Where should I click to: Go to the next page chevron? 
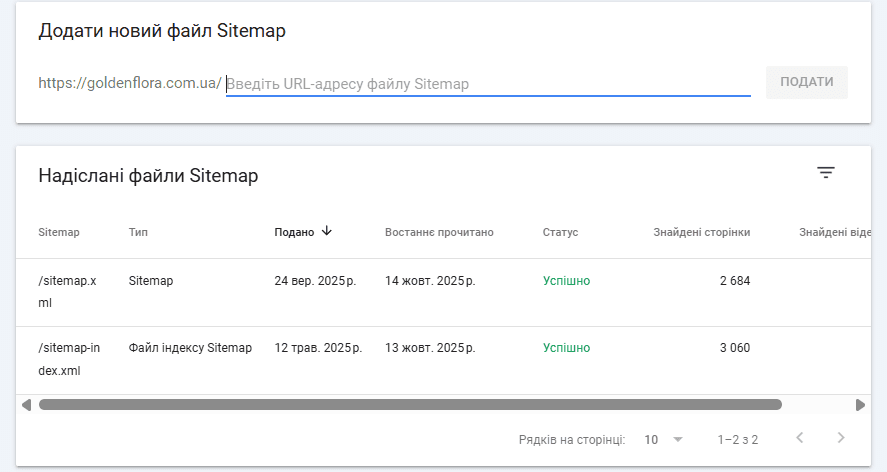(841, 438)
